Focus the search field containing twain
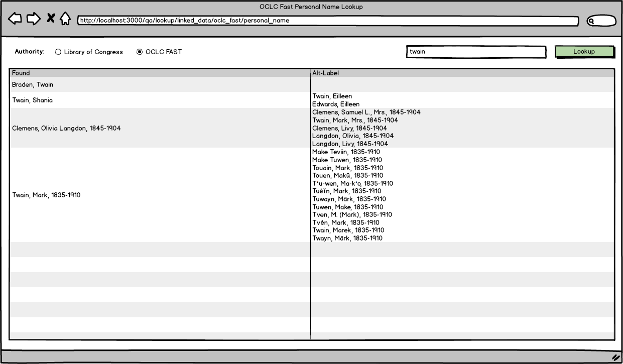This screenshot has height=364, width=623. (x=476, y=52)
